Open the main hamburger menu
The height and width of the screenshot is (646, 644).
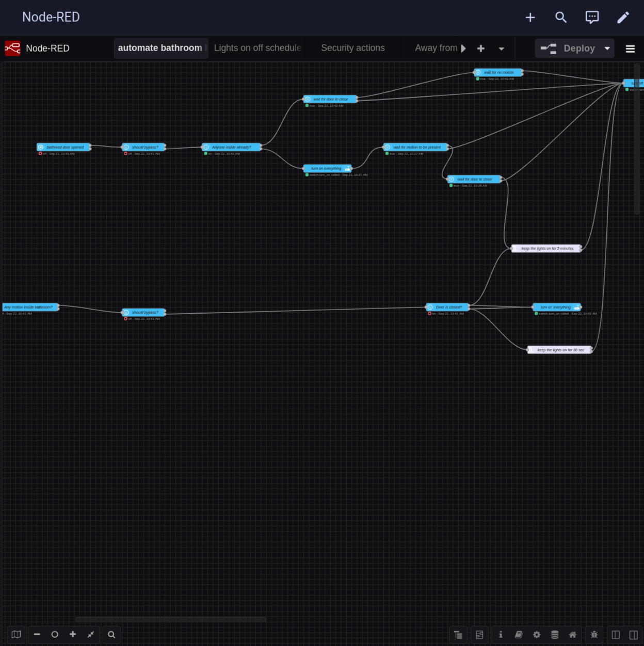[x=630, y=49]
